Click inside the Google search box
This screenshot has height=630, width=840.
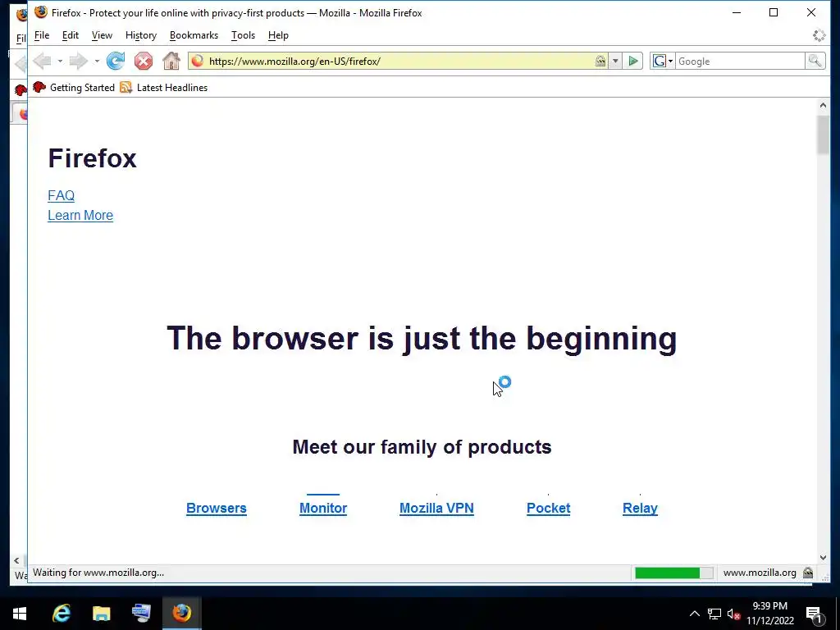740,61
